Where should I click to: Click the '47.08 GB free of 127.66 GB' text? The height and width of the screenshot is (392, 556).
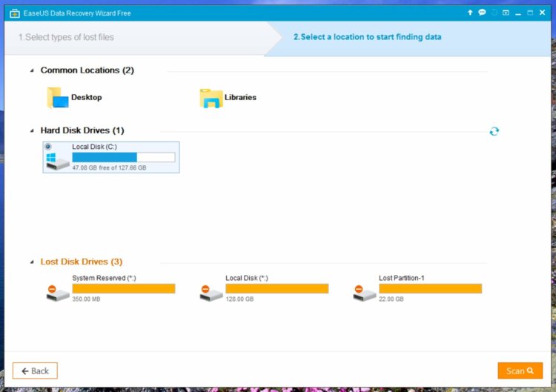pos(109,167)
